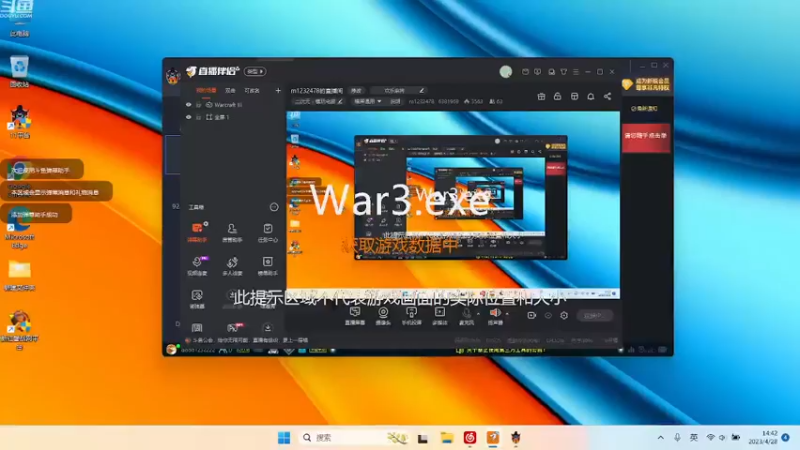
Task: Toggle visibility eye for the full screen source
Action: (x=189, y=117)
